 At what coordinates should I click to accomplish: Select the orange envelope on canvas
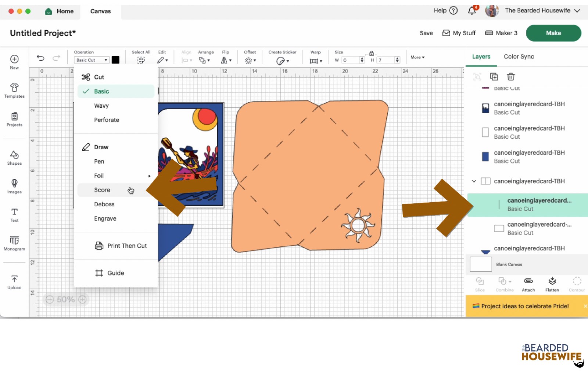(x=309, y=177)
